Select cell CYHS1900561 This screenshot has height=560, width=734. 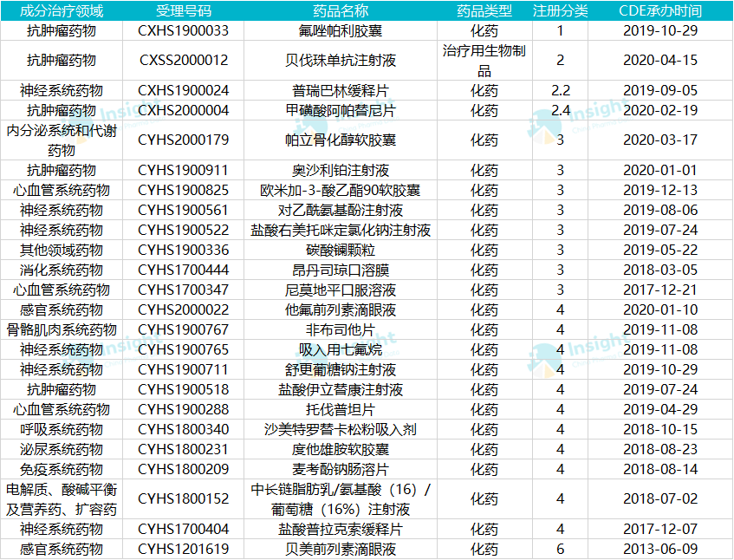[x=184, y=211]
